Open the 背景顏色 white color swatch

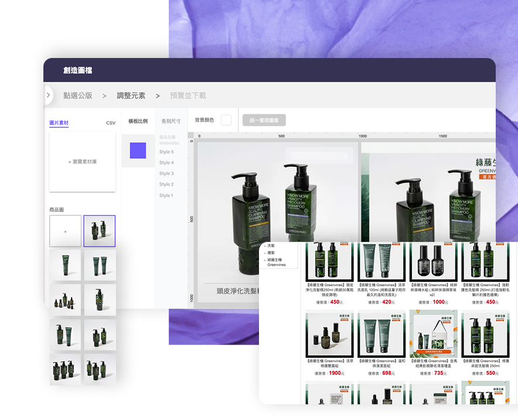click(x=226, y=120)
